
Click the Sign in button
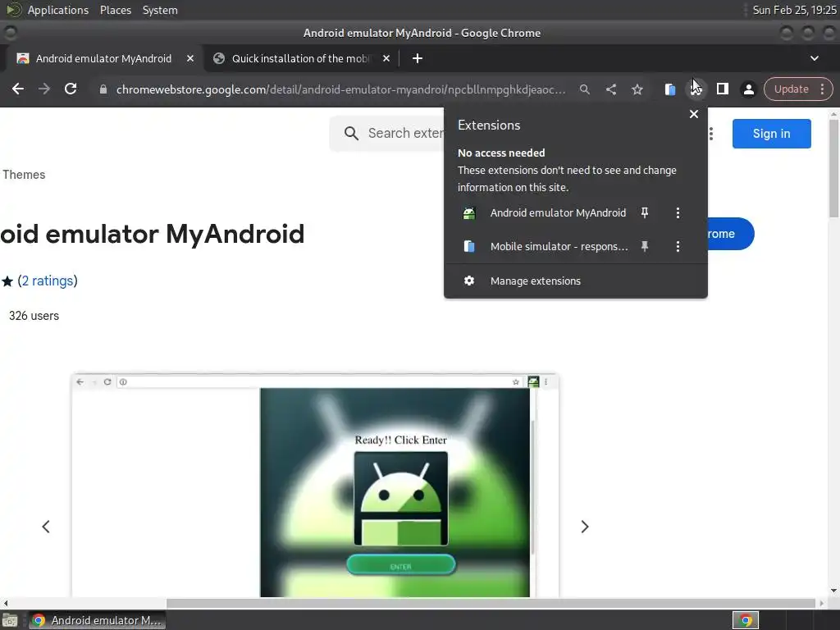click(x=771, y=134)
